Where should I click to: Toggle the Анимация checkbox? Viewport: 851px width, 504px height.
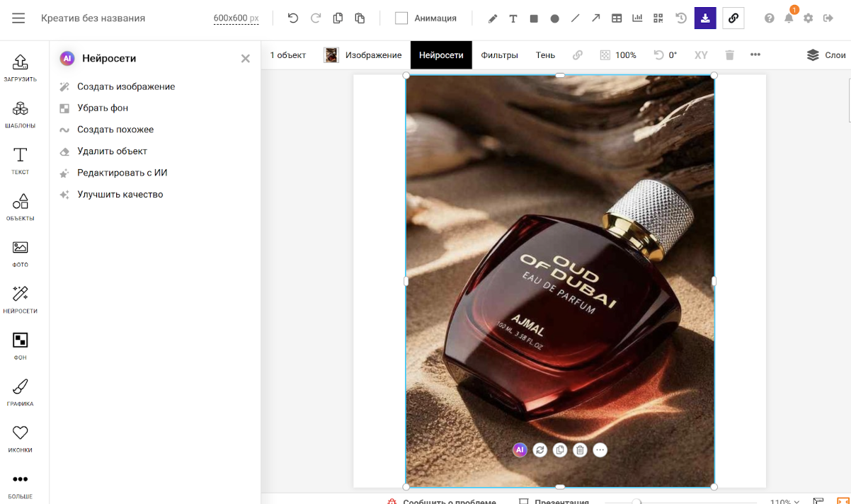[x=401, y=18]
